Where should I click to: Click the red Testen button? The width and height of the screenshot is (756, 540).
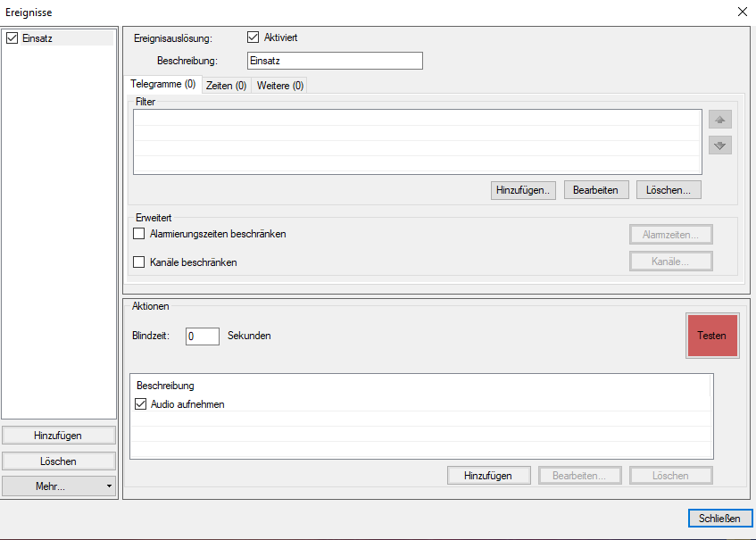(712, 336)
